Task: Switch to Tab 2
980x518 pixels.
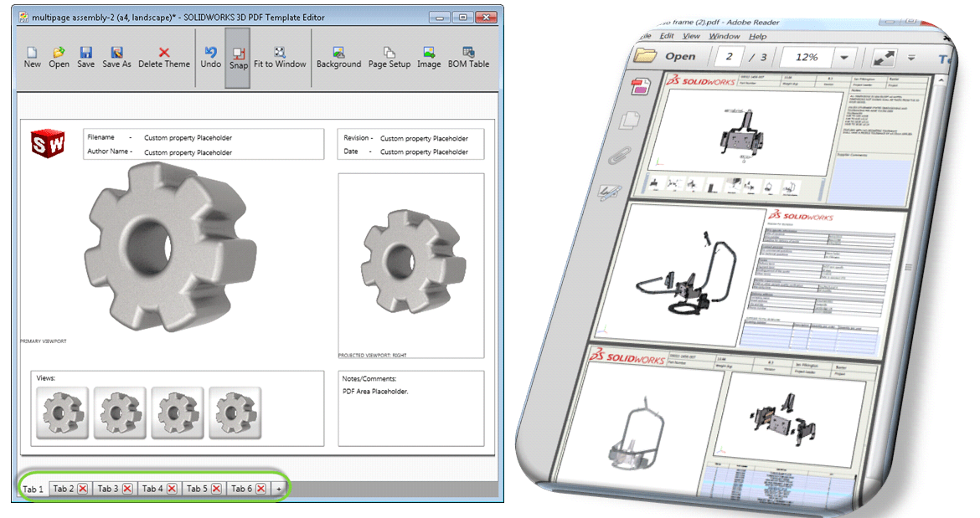Action: pos(63,489)
